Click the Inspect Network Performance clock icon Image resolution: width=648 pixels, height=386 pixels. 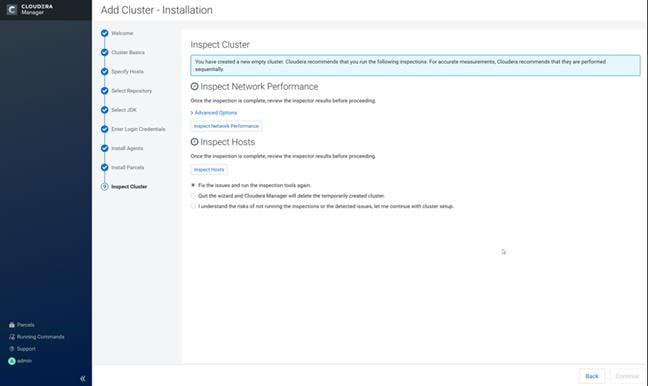point(194,86)
